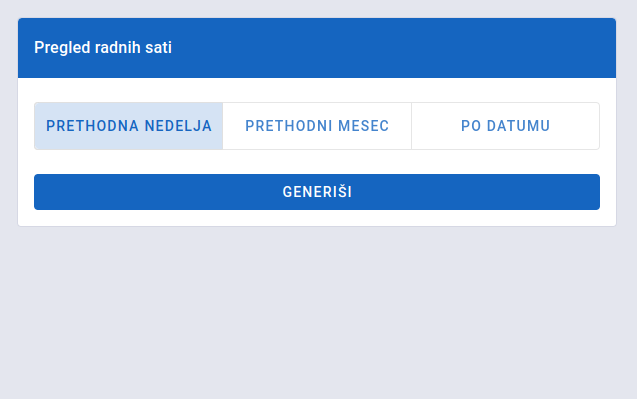Open the by-date filter segment
Image resolution: width=637 pixels, height=399 pixels.
[505, 126]
